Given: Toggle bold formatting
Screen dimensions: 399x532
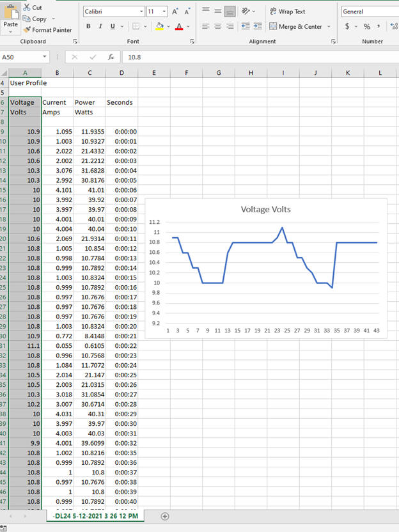Looking at the screenshot, I should tap(89, 26).
